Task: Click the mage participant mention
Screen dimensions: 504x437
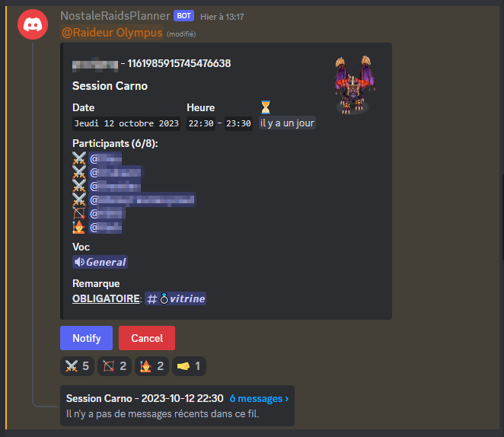Action: [105, 227]
